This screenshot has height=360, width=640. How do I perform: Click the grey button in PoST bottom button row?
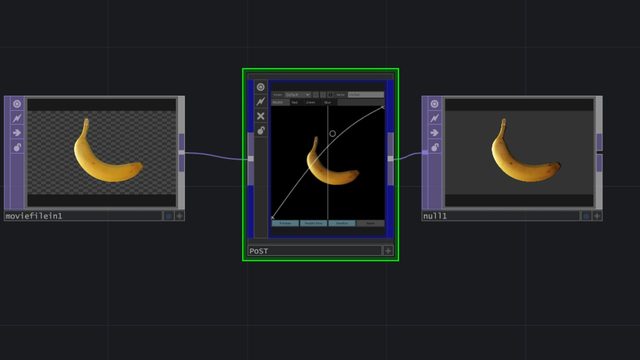coord(370,223)
